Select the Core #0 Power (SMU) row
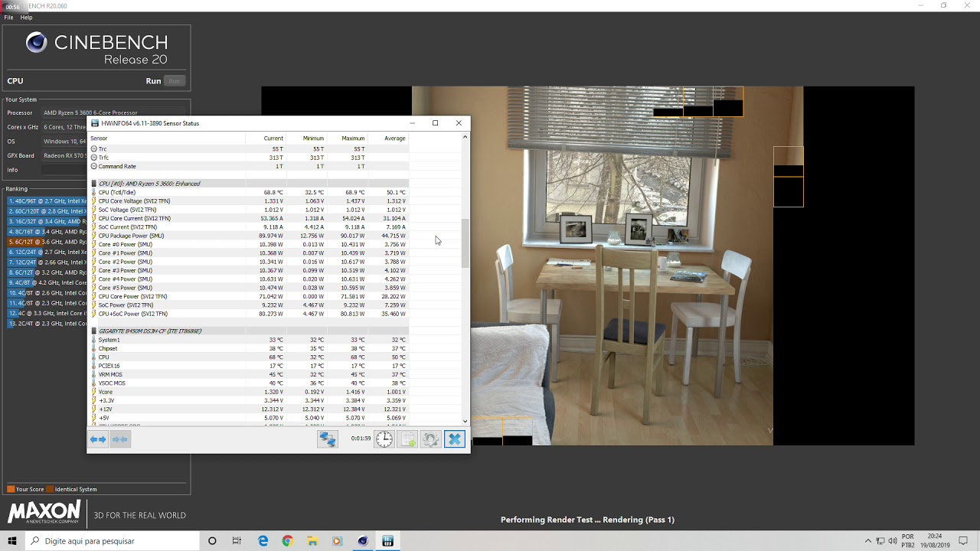 249,244
